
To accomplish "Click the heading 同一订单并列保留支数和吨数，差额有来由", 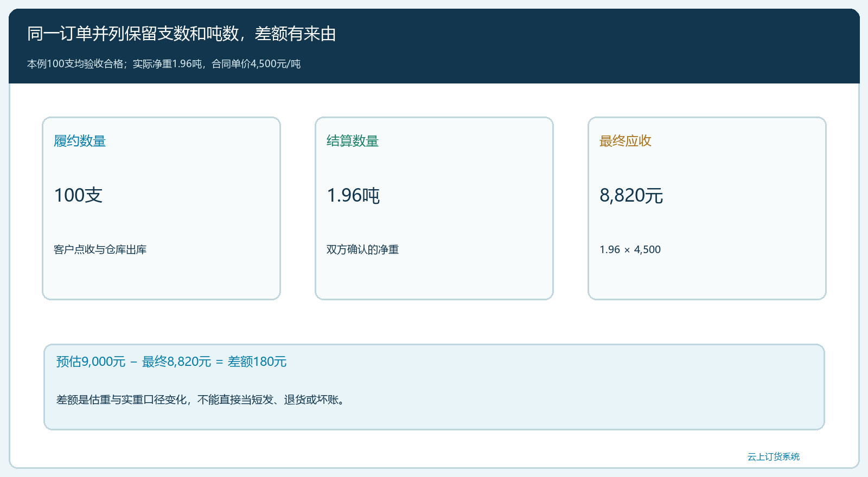I will coord(182,34).
